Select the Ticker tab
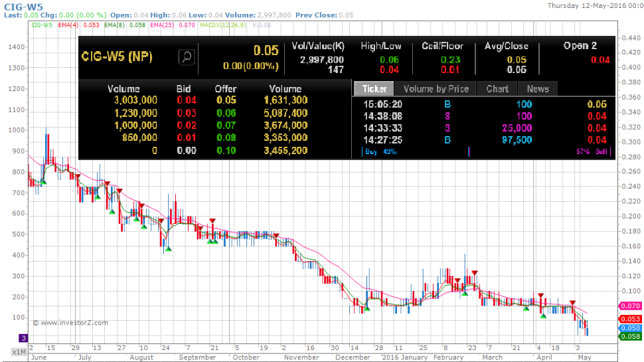Image resolution: width=644 pixels, height=362 pixels. (x=374, y=88)
